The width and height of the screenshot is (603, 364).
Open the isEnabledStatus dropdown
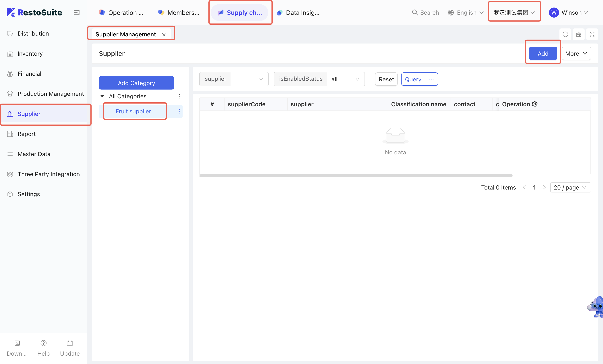click(345, 79)
